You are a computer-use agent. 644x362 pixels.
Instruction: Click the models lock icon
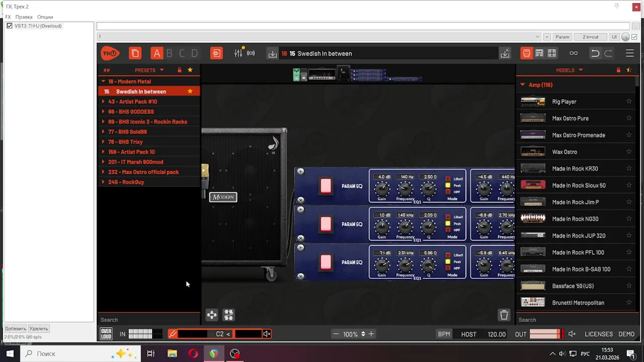(x=618, y=70)
